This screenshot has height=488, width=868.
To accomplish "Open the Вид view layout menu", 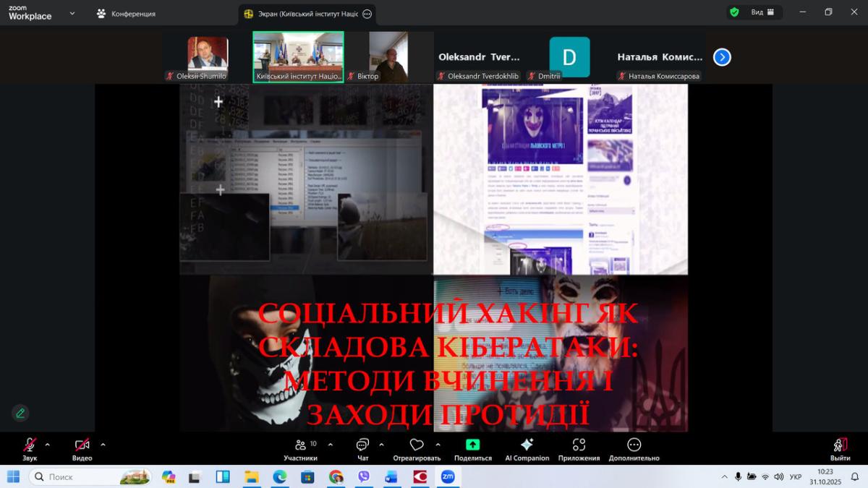I will pos(762,12).
